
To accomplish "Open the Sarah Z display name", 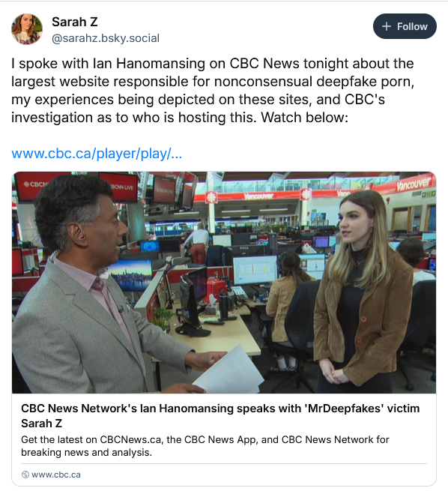I will (x=75, y=22).
